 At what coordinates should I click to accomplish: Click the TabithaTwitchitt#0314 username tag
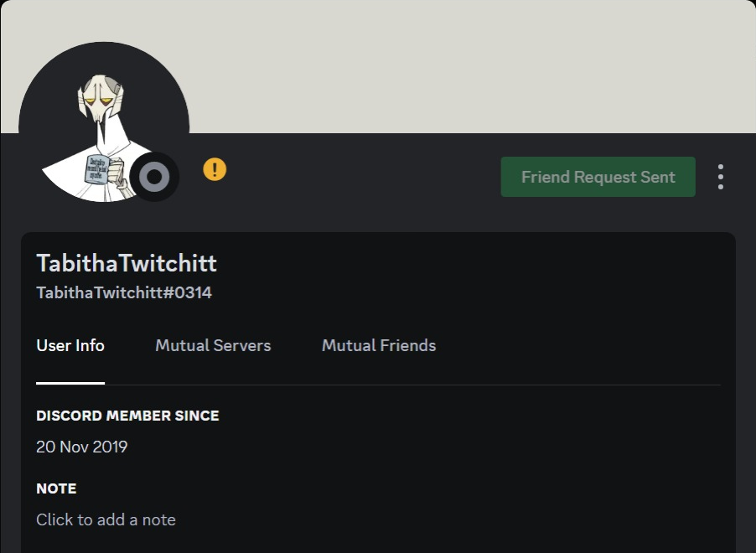[124, 292]
